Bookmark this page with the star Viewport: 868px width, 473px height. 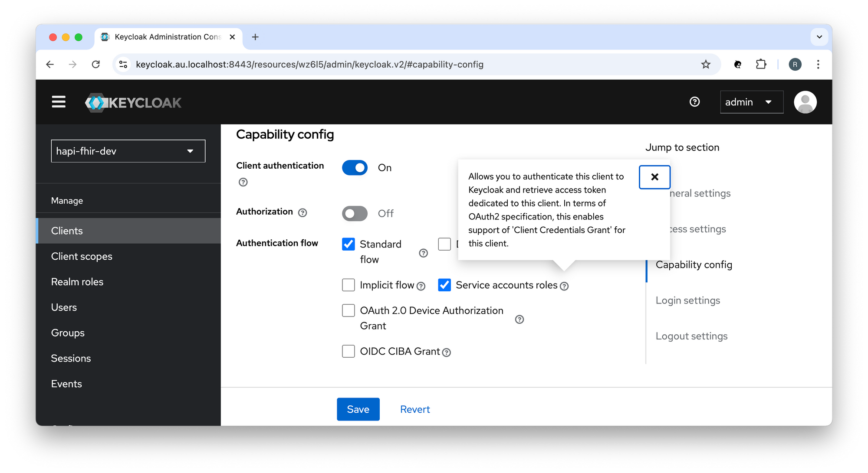706,65
